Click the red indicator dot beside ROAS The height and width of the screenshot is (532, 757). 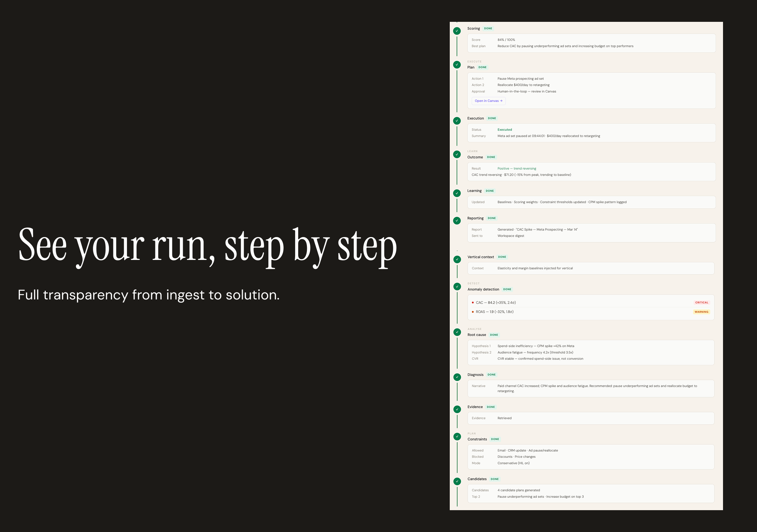[473, 312]
